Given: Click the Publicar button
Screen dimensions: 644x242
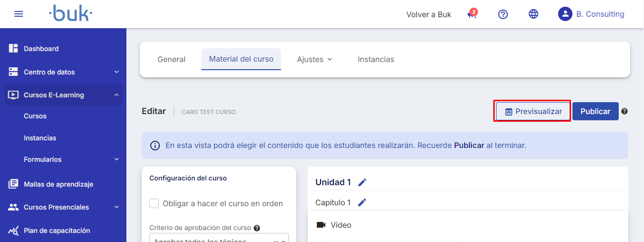Looking at the screenshot, I should pyautogui.click(x=595, y=111).
